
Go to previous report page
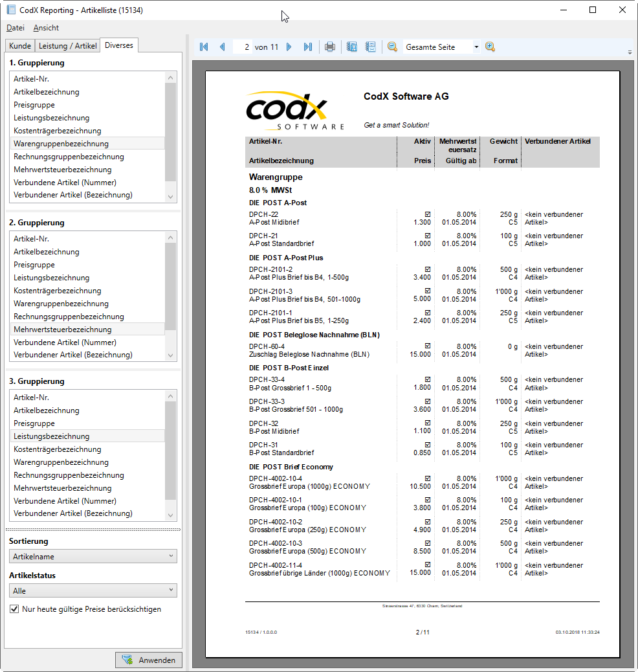tap(223, 47)
